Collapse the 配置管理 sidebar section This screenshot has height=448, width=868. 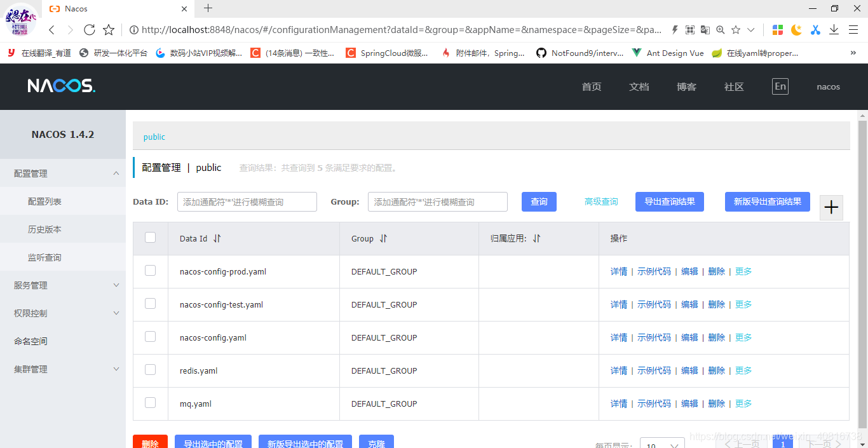63,173
